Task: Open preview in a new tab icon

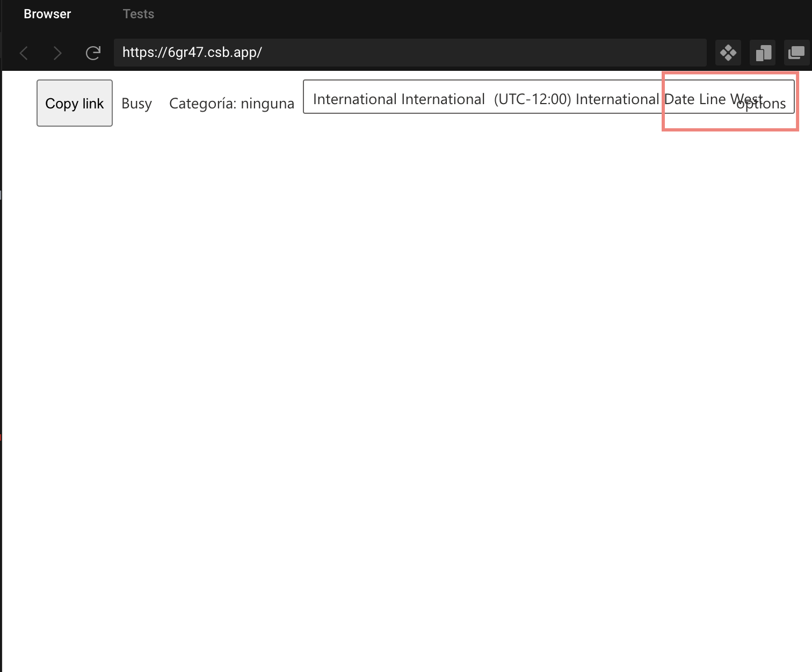Action: tap(762, 52)
